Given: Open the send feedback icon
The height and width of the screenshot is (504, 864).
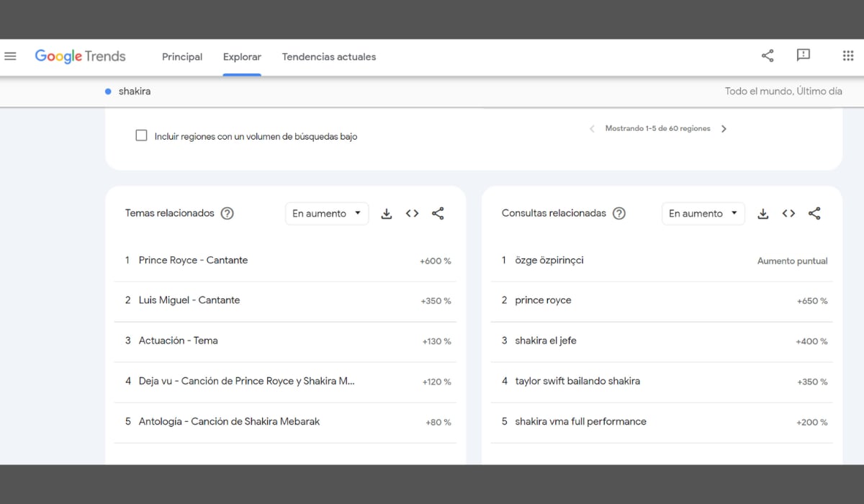Looking at the screenshot, I should point(804,55).
